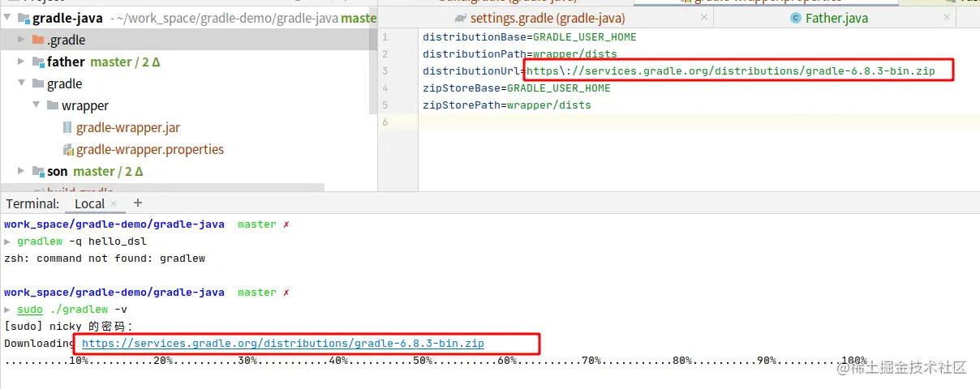Switch to settings.gradle (gradle-java) tab
The height and width of the screenshot is (389, 980).
[548, 18]
